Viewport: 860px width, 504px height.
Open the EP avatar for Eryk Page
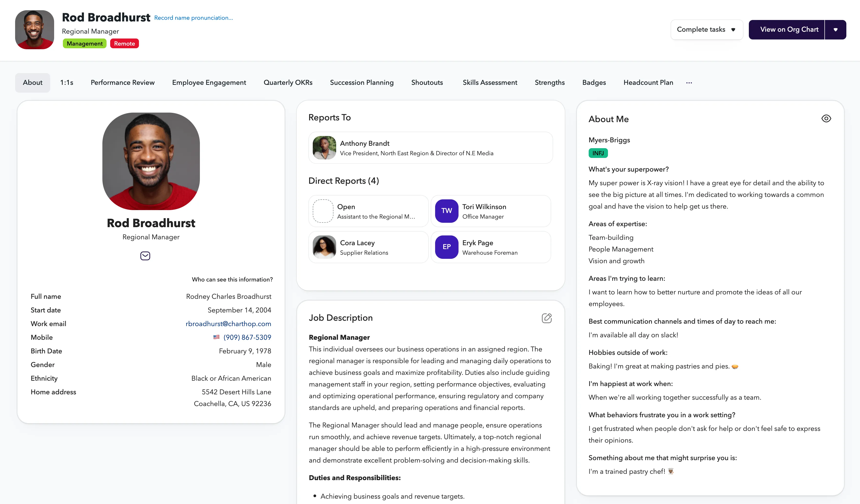(x=446, y=247)
